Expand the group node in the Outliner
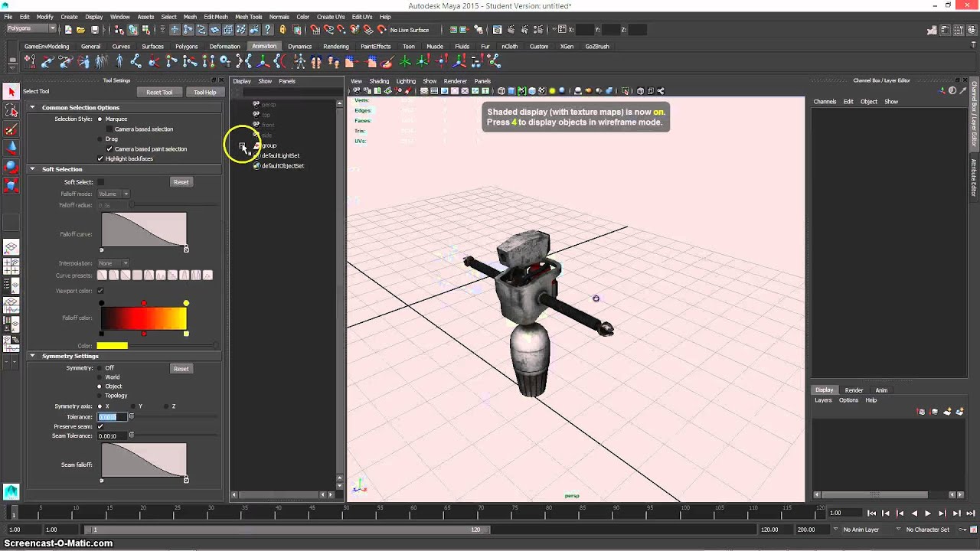The image size is (980, 551). (242, 145)
